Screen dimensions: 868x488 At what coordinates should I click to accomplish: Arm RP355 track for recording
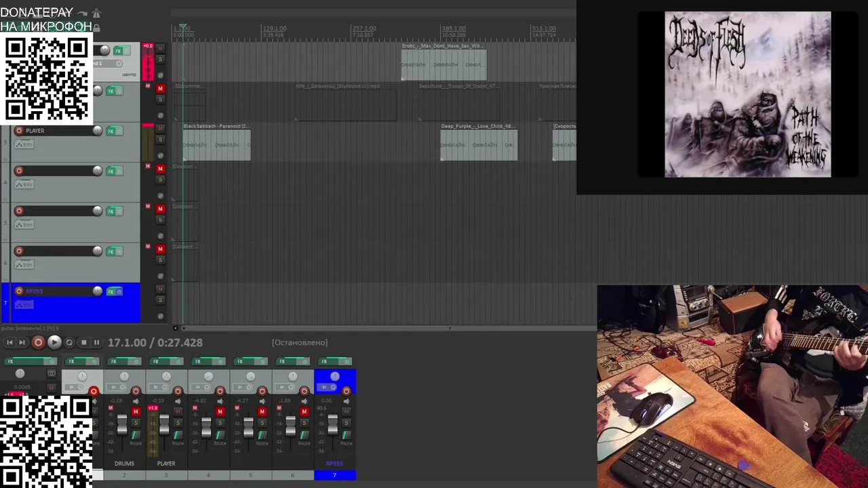pos(19,291)
